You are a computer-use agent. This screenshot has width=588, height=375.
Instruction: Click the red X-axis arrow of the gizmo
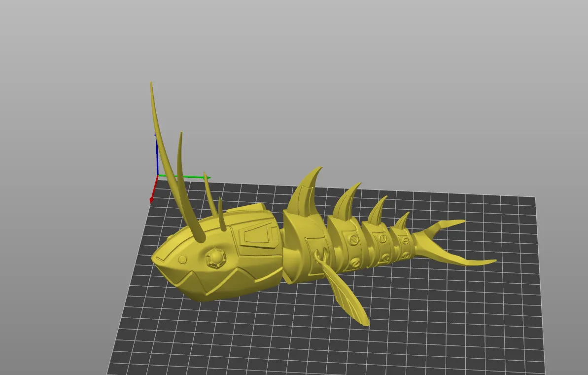(x=152, y=198)
